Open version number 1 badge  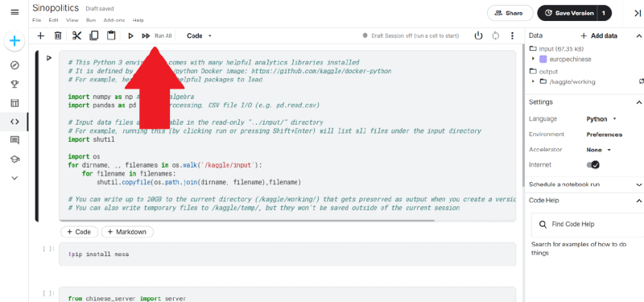click(604, 13)
